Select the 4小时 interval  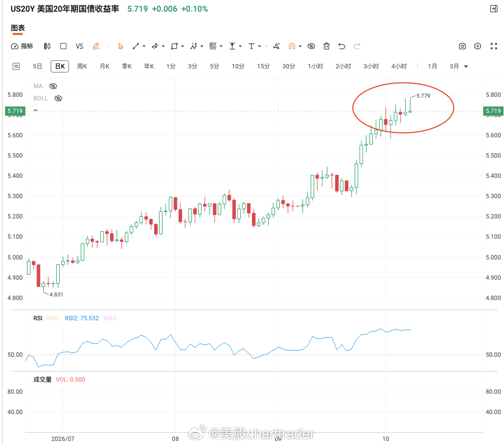399,66
